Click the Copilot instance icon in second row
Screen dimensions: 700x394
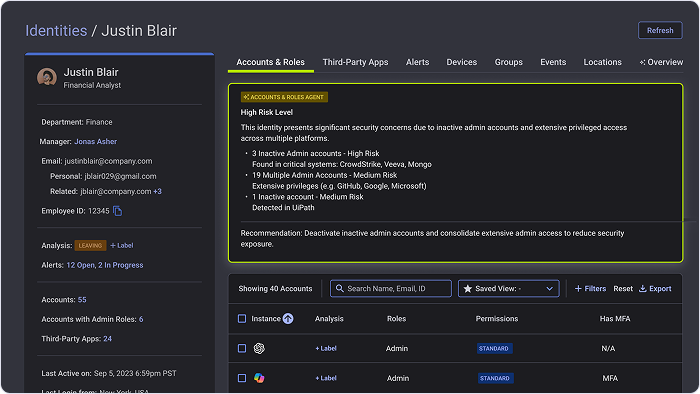pyautogui.click(x=259, y=378)
